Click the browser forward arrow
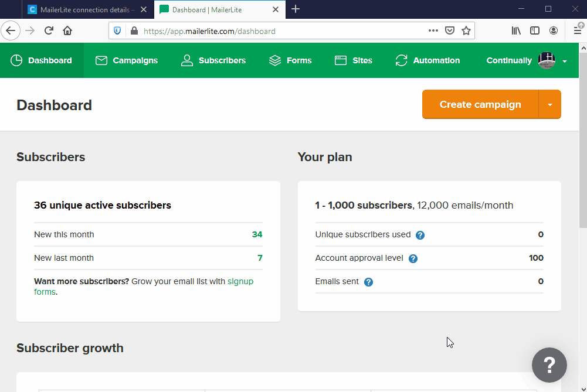The height and width of the screenshot is (392, 587). pyautogui.click(x=30, y=30)
